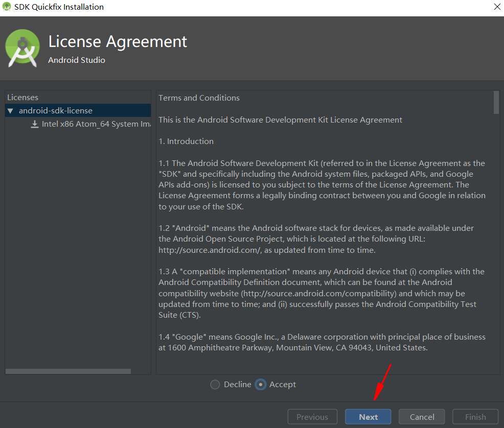
Task: Click the title bar Android icon
Action: click(7, 7)
